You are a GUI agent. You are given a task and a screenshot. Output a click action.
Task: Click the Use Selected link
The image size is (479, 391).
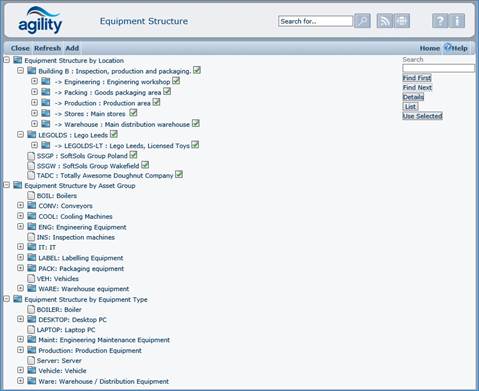pos(423,116)
